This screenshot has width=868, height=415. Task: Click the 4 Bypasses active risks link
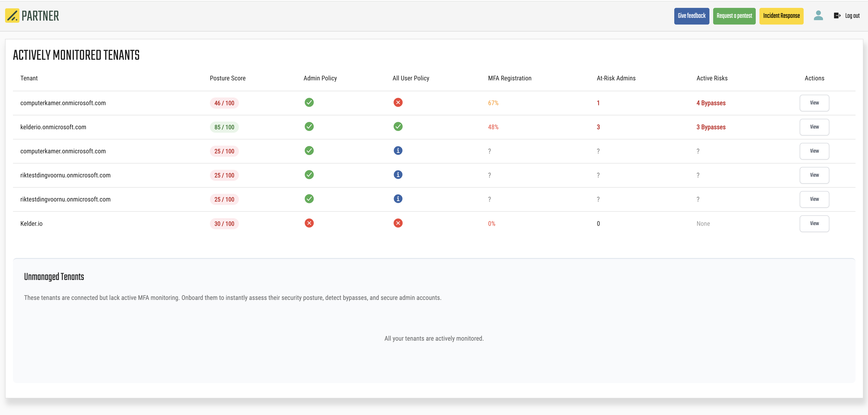(711, 103)
